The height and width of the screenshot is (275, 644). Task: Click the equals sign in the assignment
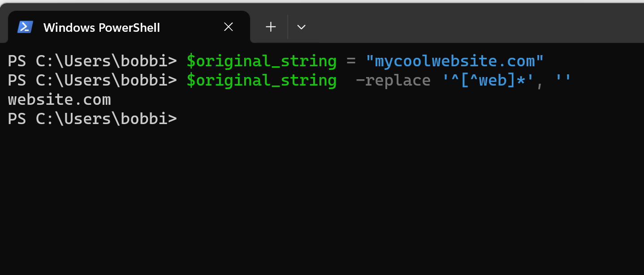click(x=351, y=60)
